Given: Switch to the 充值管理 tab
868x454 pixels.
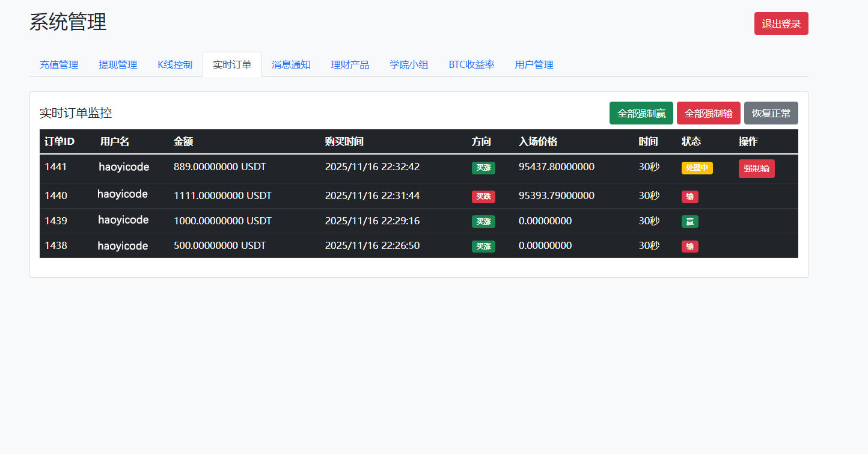Looking at the screenshot, I should point(58,64).
